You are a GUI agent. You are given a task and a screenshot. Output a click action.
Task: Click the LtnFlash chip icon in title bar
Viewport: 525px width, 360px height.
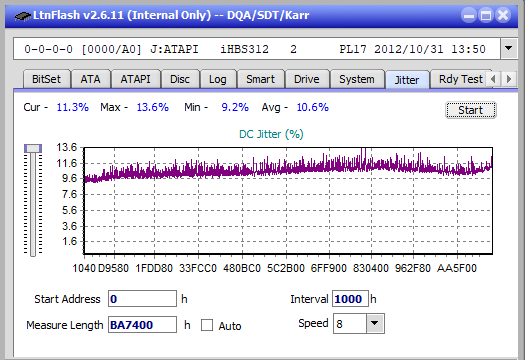point(22,15)
